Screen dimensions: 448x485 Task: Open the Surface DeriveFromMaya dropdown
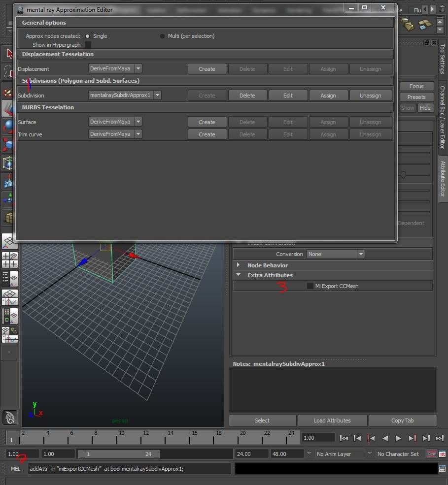click(115, 122)
